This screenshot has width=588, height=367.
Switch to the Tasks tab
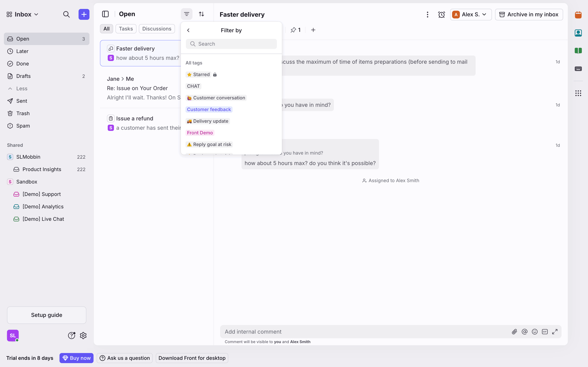[x=126, y=29]
